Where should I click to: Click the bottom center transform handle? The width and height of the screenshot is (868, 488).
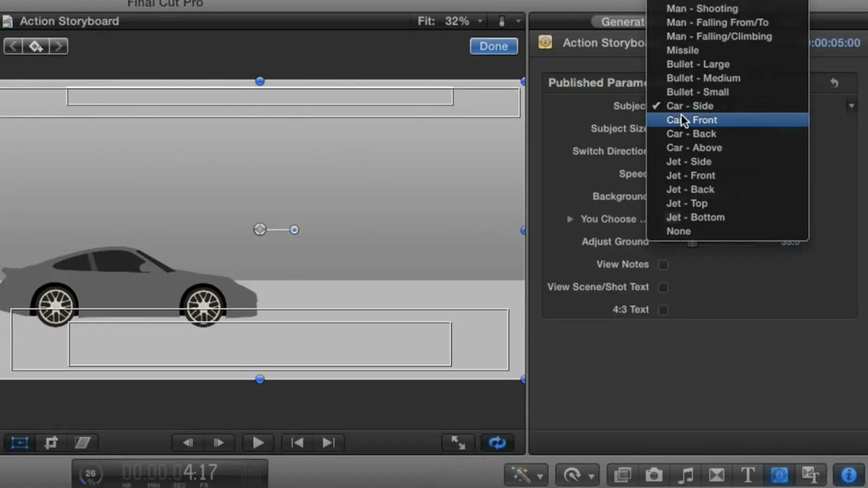tap(260, 379)
